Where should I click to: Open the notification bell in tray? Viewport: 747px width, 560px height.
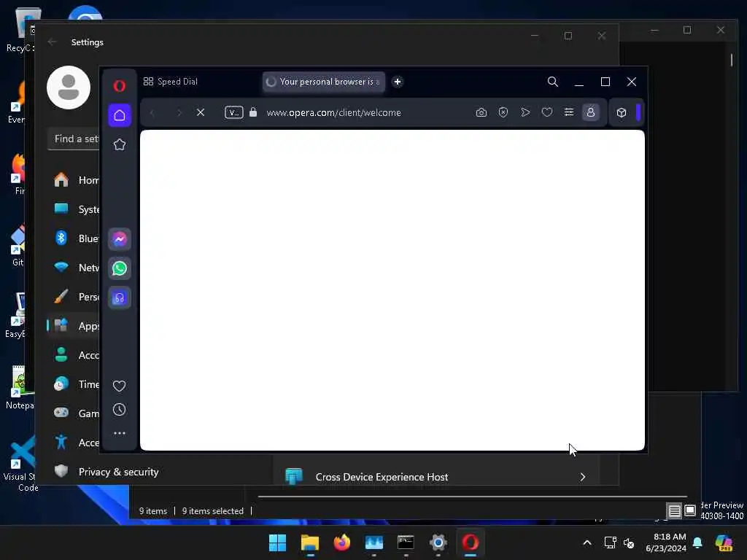[x=697, y=542]
